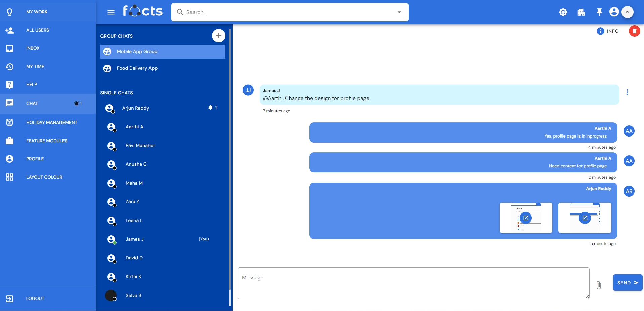Open options menu for James J message

click(x=627, y=92)
